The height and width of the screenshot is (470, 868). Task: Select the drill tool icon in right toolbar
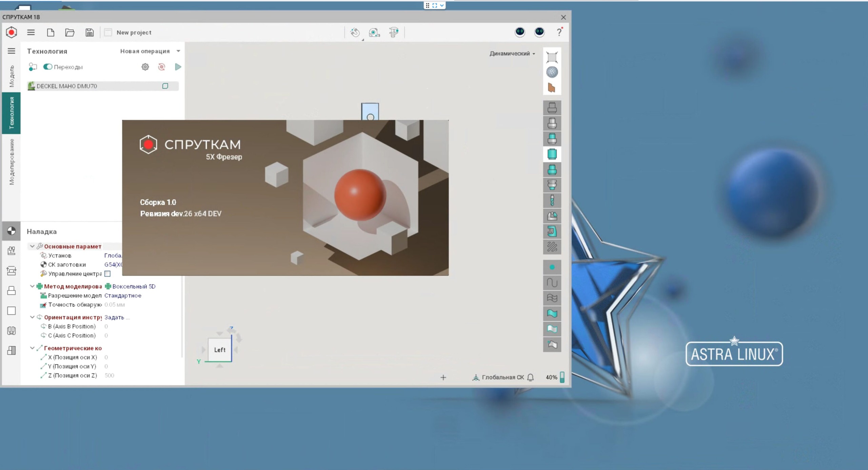[552, 201]
